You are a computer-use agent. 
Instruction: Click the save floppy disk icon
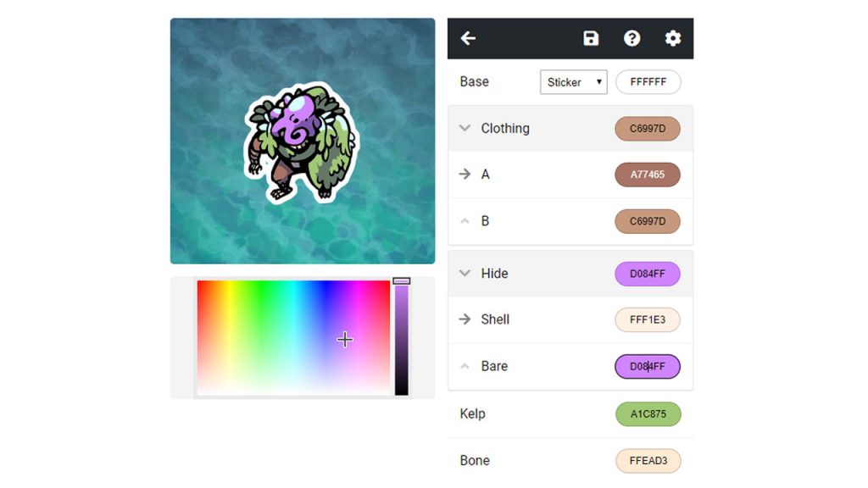[591, 38]
